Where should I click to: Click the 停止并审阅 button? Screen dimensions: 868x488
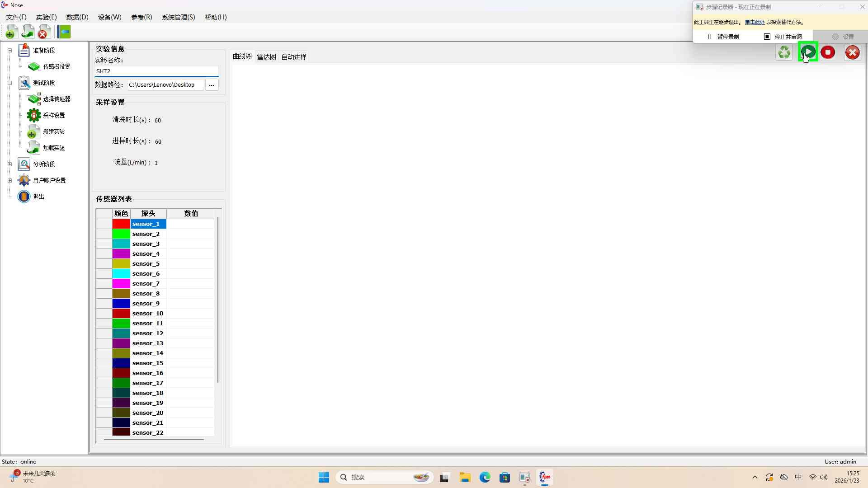click(x=783, y=37)
